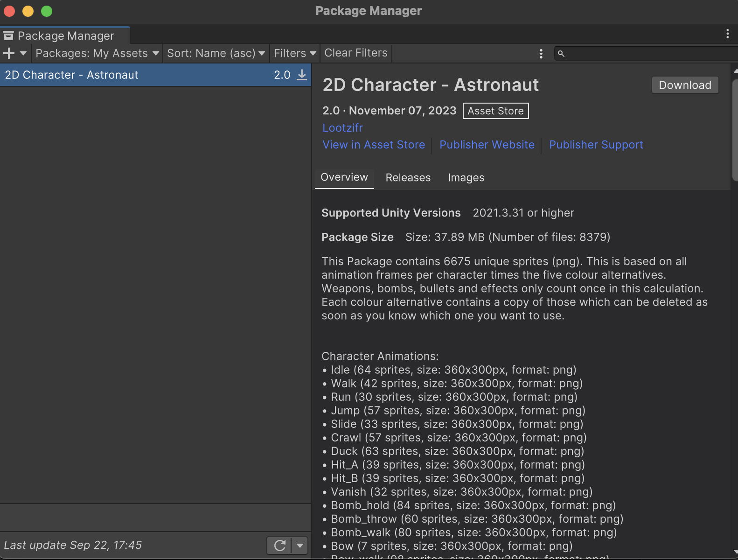Click the Download button
The image size is (738, 560).
[685, 85]
